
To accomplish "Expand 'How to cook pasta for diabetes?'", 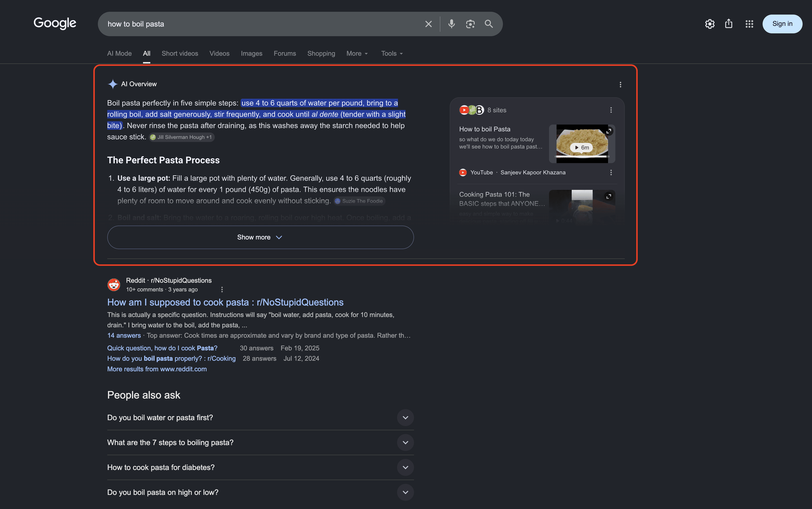I will click(x=260, y=468).
